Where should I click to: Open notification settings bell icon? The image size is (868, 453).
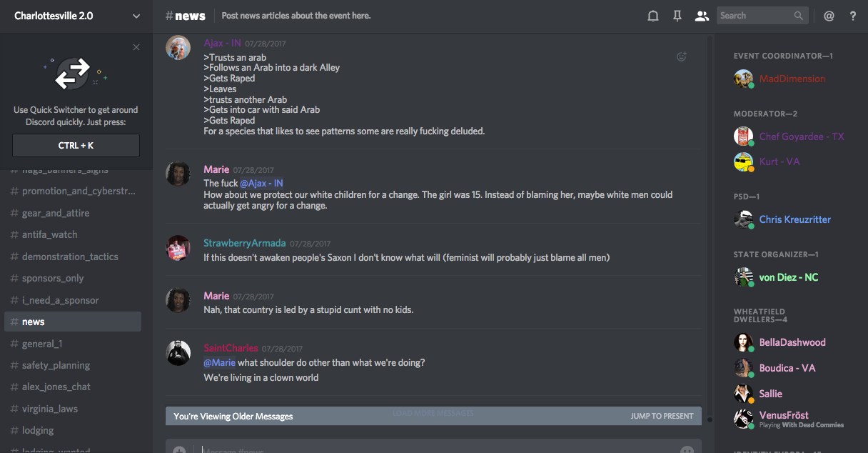(x=652, y=16)
